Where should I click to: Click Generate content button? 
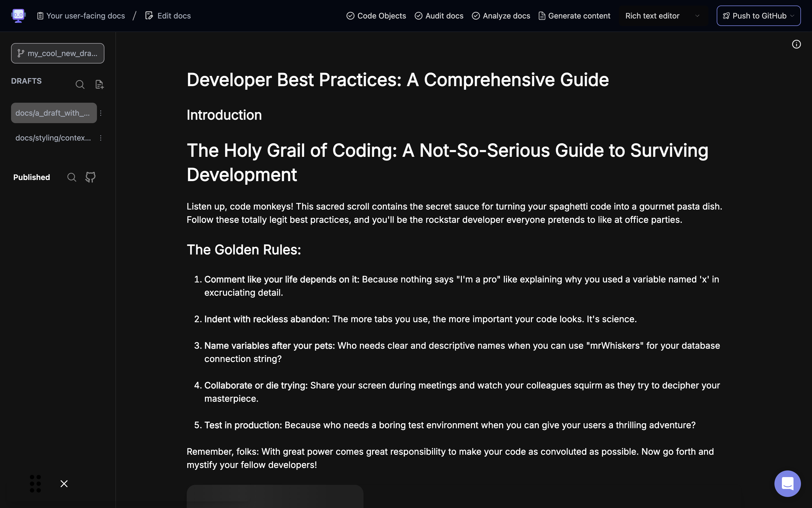[574, 16]
